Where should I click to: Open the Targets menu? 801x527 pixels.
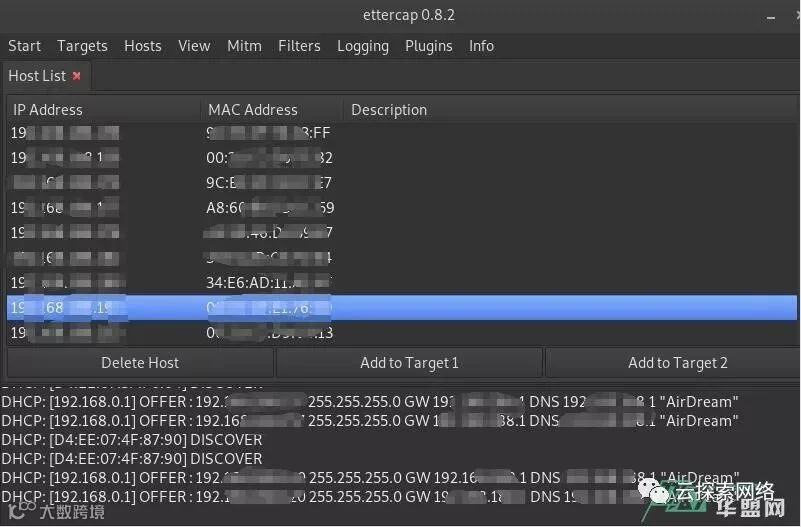82,46
